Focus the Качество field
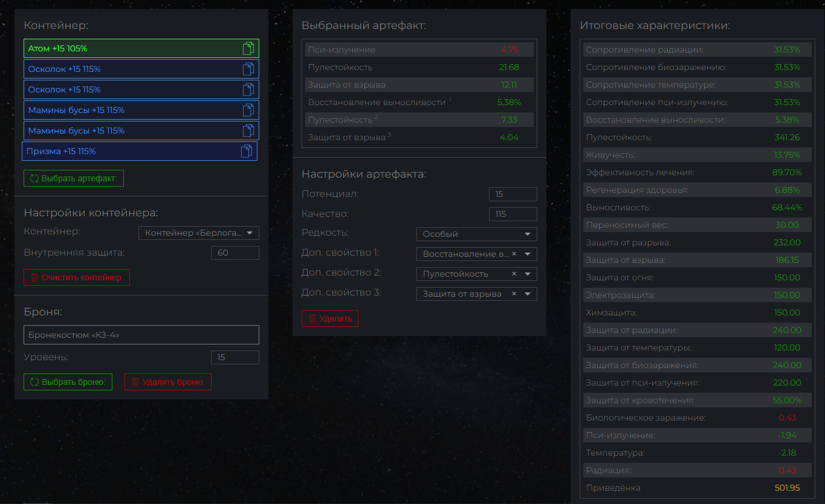Image resolution: width=825 pixels, height=504 pixels. coord(513,215)
